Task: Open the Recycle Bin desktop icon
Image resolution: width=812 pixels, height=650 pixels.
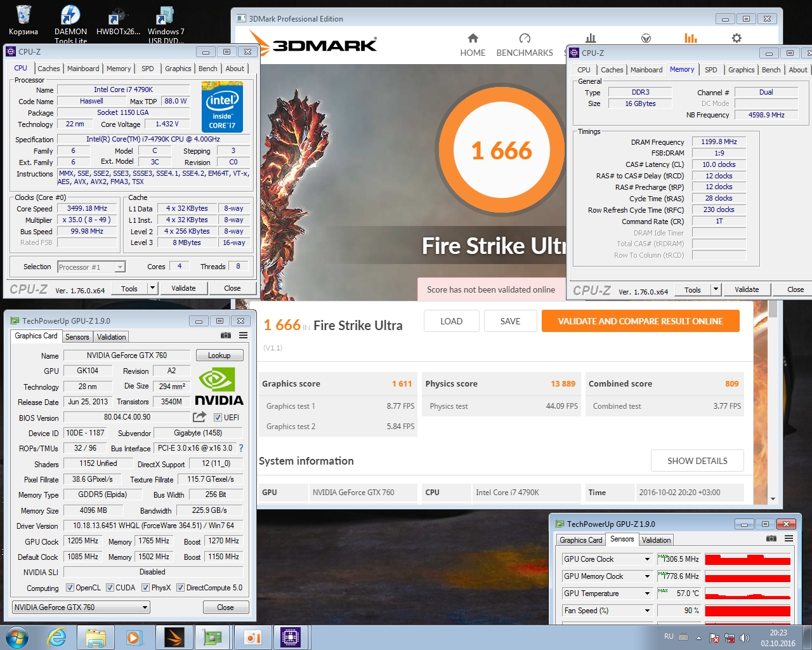Action: click(23, 20)
